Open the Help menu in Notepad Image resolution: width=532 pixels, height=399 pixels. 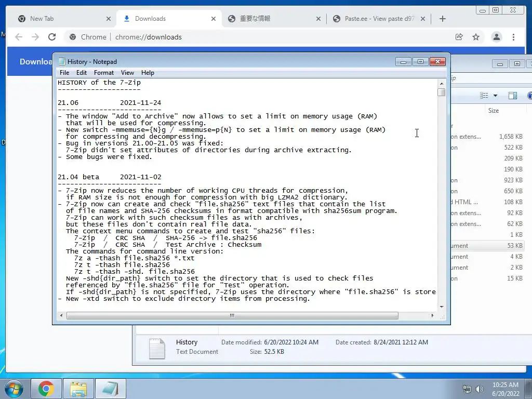tap(148, 73)
